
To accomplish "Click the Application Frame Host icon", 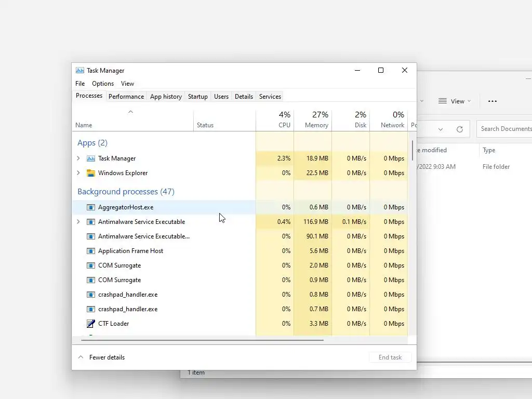I will (x=90, y=251).
